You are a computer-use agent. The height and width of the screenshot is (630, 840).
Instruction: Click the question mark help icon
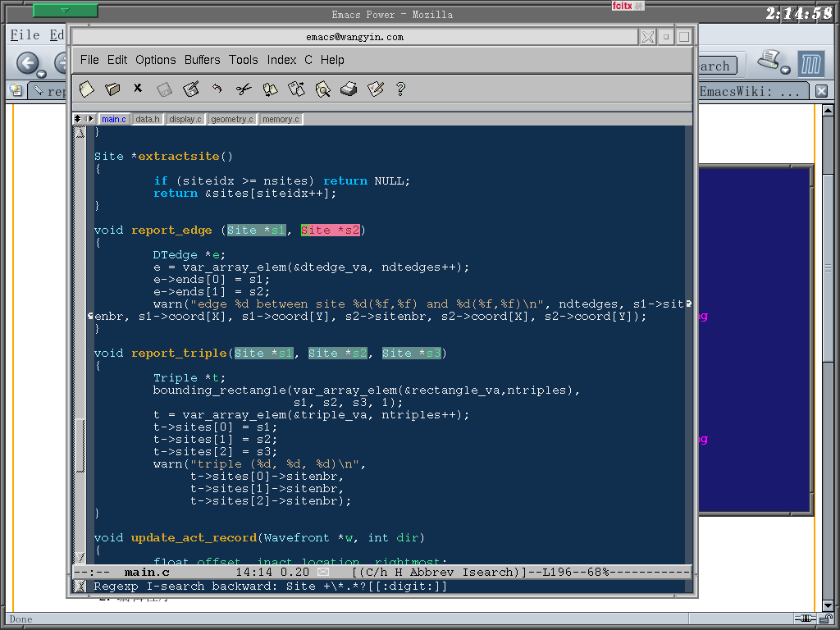tap(401, 89)
